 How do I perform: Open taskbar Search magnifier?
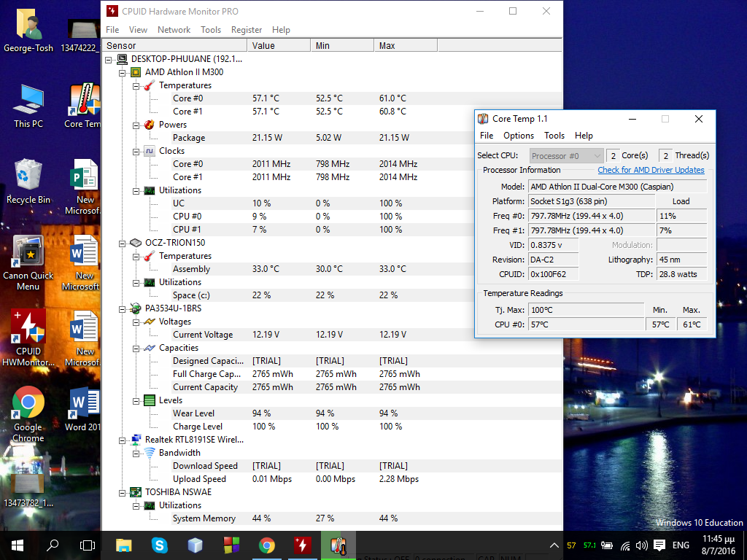point(53,545)
